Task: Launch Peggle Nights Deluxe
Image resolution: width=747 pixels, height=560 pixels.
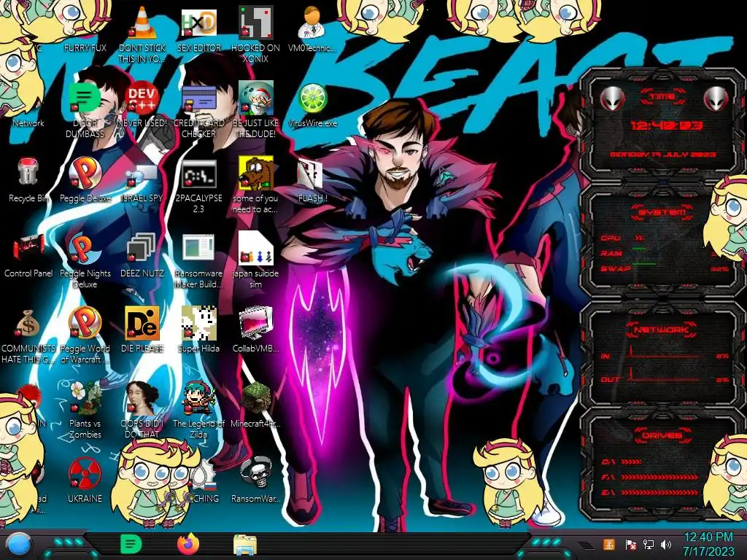Action: point(85,248)
